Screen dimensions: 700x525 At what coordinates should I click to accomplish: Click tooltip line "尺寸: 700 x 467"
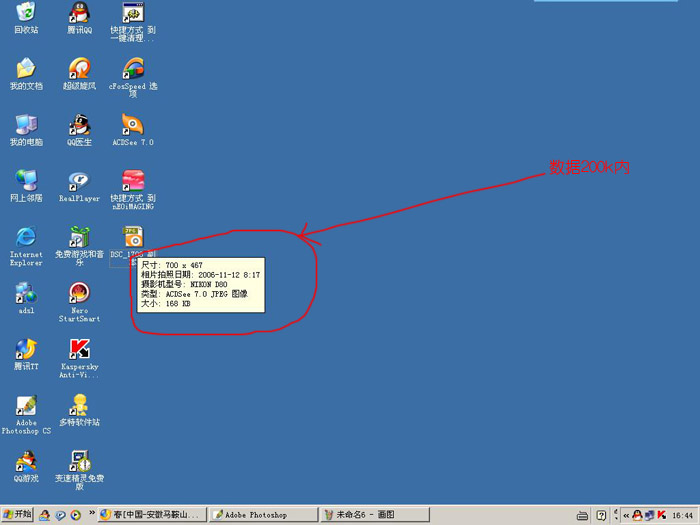tap(172, 265)
